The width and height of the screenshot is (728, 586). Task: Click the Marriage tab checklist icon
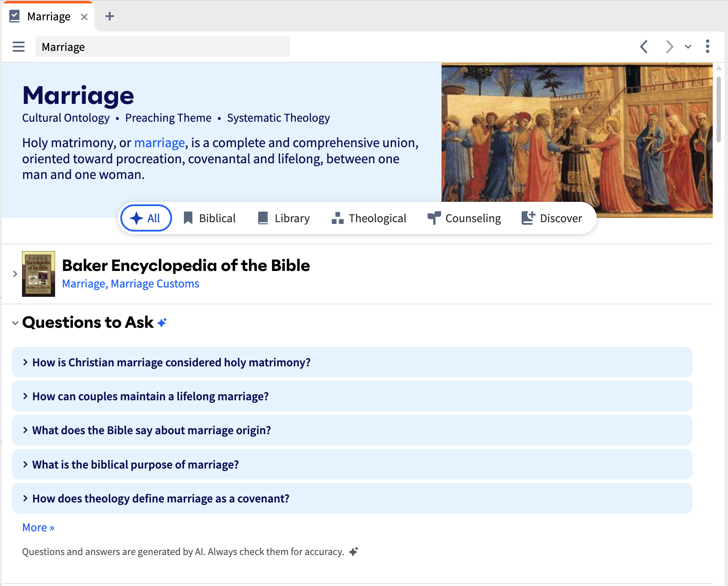[x=15, y=17]
